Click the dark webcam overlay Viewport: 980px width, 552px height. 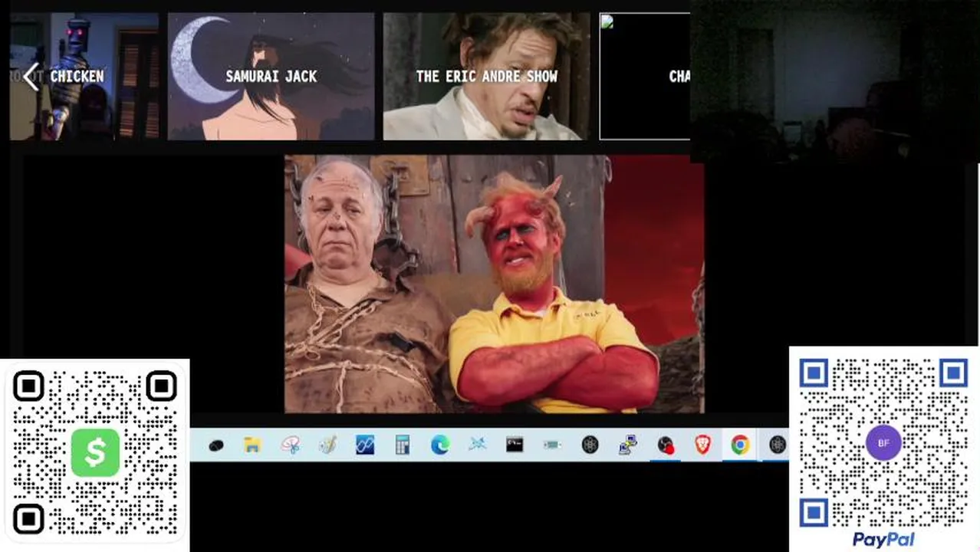click(834, 80)
